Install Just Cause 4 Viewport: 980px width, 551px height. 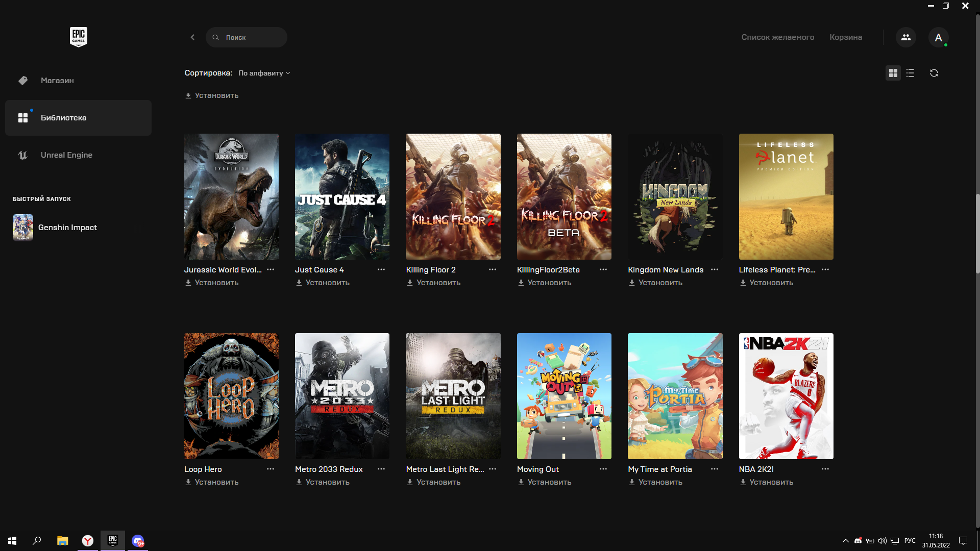pos(323,283)
